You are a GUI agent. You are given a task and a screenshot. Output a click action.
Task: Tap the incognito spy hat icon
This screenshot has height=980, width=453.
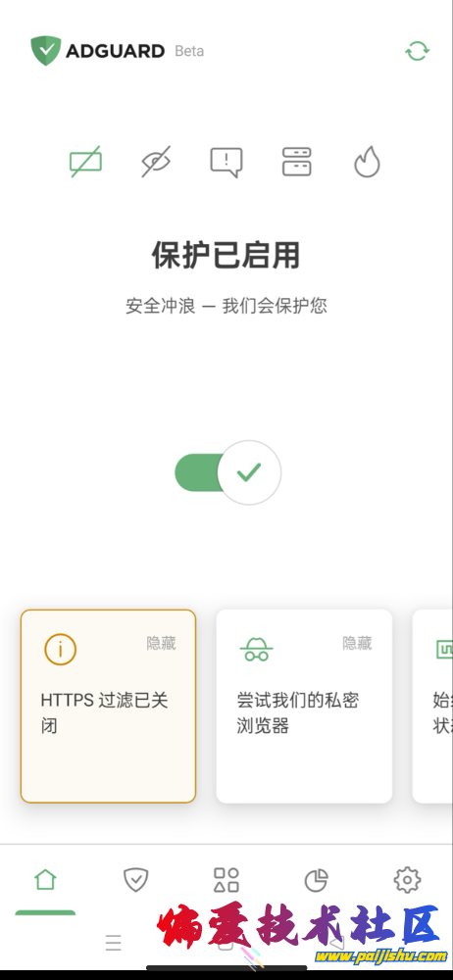pos(257,650)
